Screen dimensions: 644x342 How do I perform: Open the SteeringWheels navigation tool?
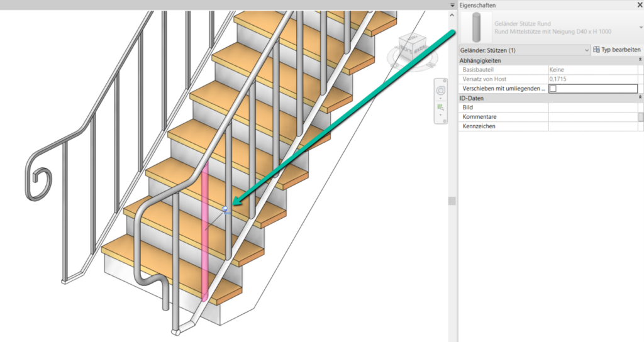point(441,92)
